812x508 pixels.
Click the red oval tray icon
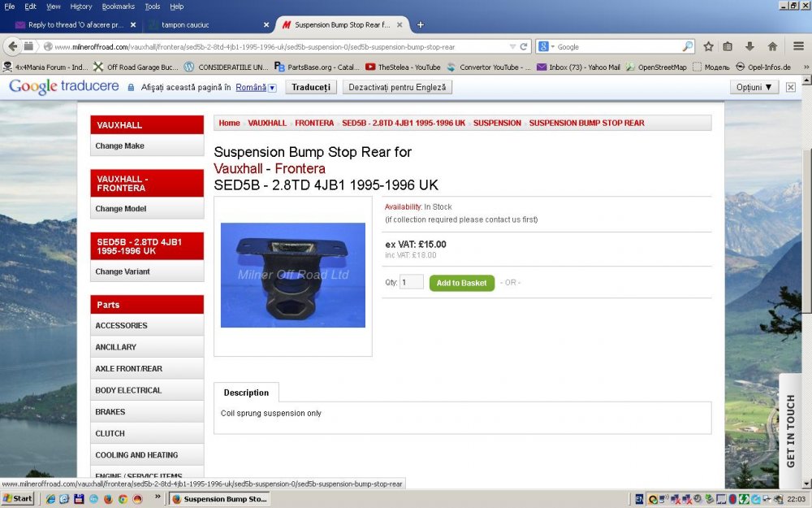(732, 499)
